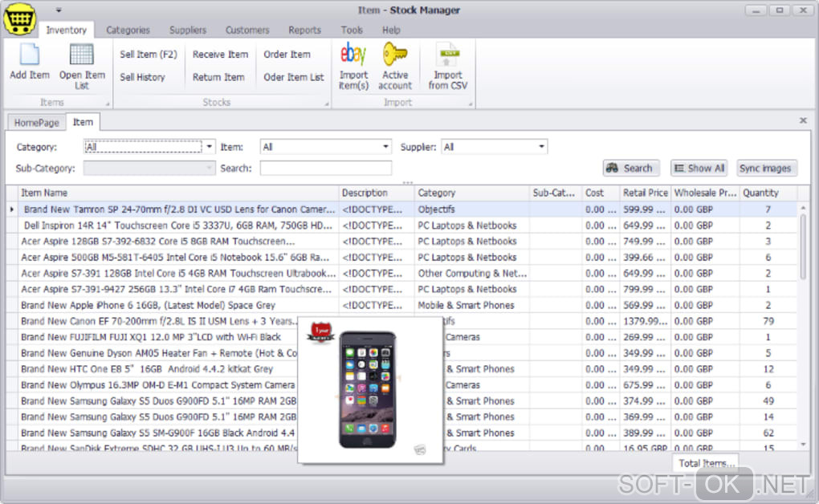The height and width of the screenshot is (504, 819).
Task: Open the Tools ribbon tab
Action: coord(352,30)
